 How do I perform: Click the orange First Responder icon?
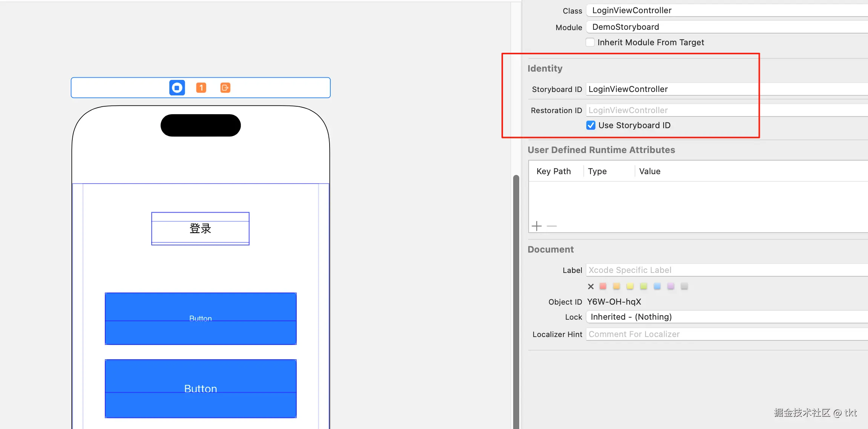coord(201,88)
